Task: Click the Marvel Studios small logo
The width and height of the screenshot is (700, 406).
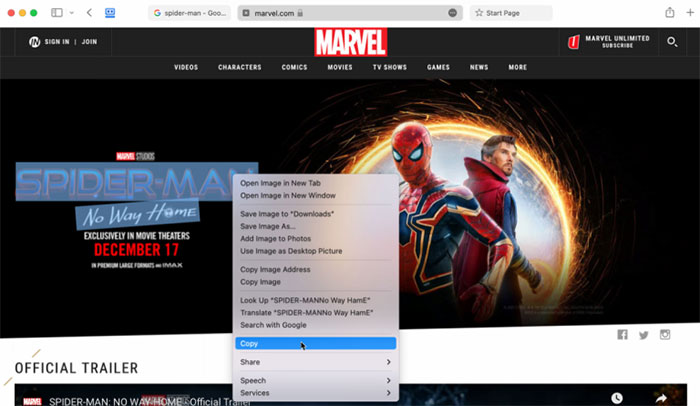Action: (135, 156)
